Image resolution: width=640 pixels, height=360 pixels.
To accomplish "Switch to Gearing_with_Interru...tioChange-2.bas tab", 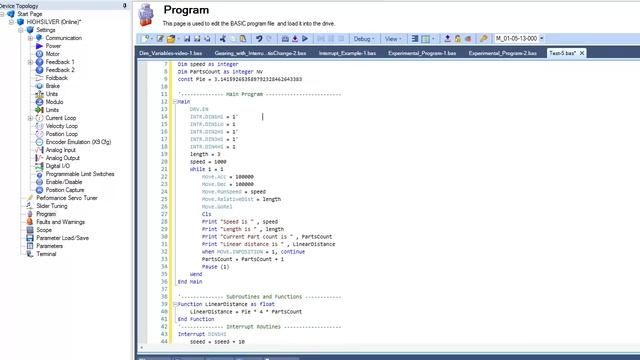I will [x=260, y=53].
